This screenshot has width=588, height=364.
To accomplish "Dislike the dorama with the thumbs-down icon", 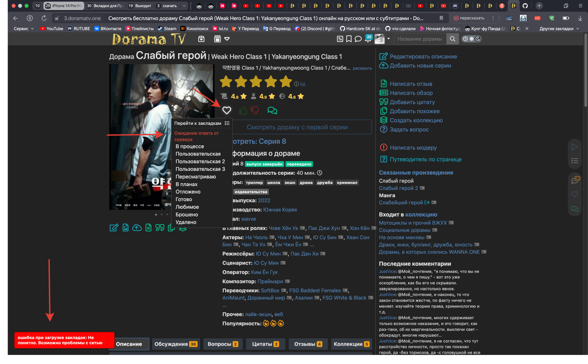I will coord(255,110).
